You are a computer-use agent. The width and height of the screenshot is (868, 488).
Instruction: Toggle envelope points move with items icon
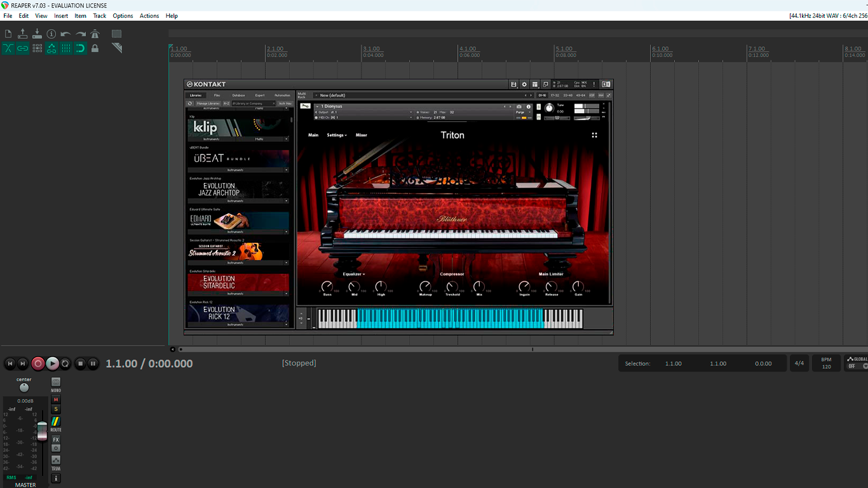(x=51, y=48)
